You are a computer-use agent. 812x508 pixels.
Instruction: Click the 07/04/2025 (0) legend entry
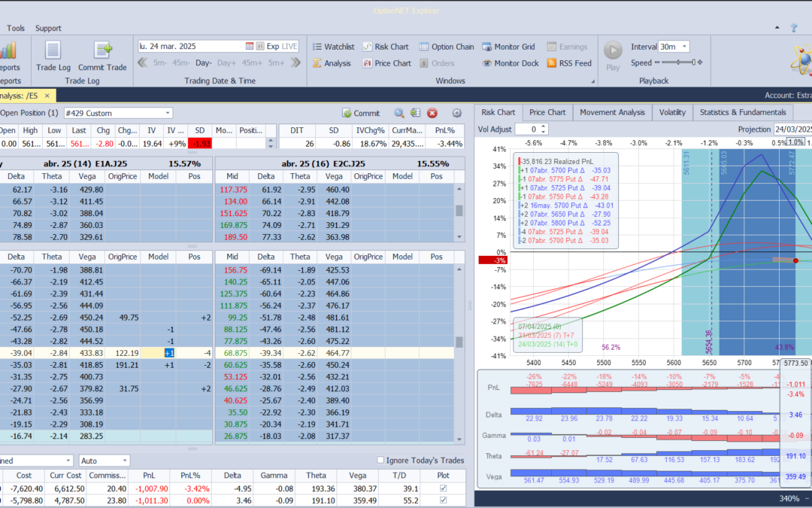[540, 327]
